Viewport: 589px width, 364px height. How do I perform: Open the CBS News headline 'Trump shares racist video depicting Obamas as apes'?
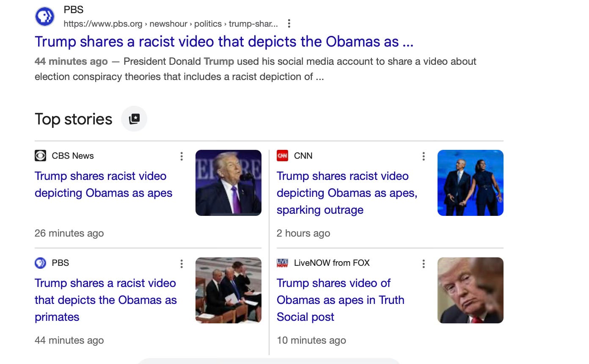tap(104, 185)
